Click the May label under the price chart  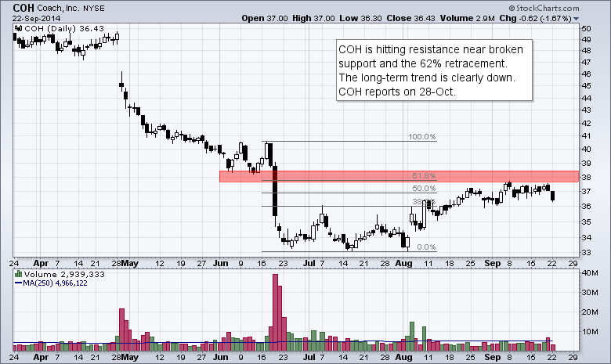(130, 263)
